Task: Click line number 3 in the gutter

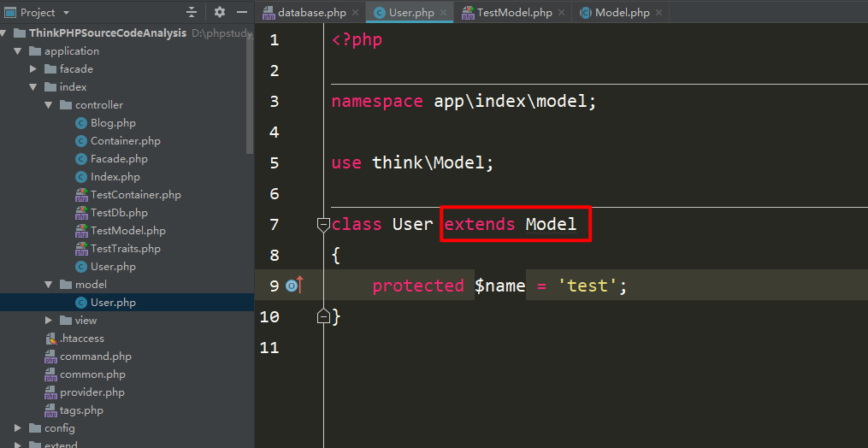Action: [275, 102]
